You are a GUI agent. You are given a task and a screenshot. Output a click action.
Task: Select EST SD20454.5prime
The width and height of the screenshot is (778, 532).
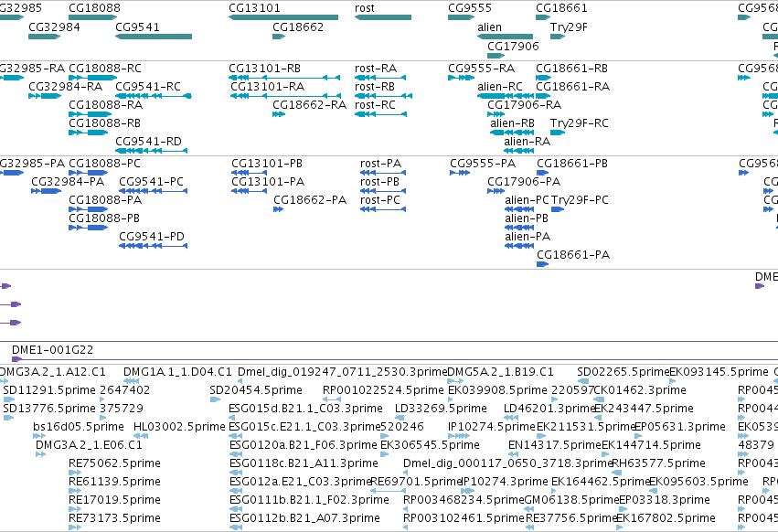click(x=256, y=390)
